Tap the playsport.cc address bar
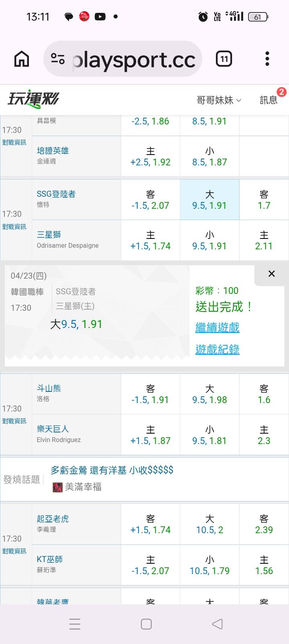Image resolution: width=289 pixels, height=644 pixels. (x=134, y=59)
